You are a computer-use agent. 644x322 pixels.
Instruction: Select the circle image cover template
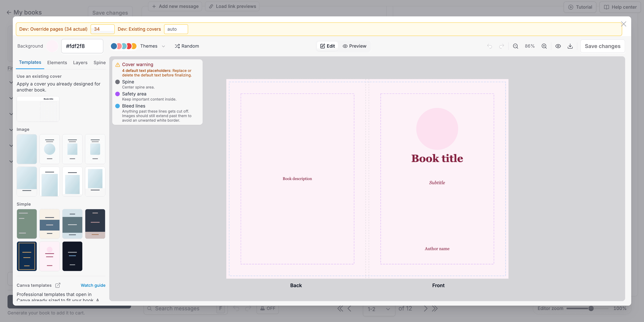[x=50, y=149]
